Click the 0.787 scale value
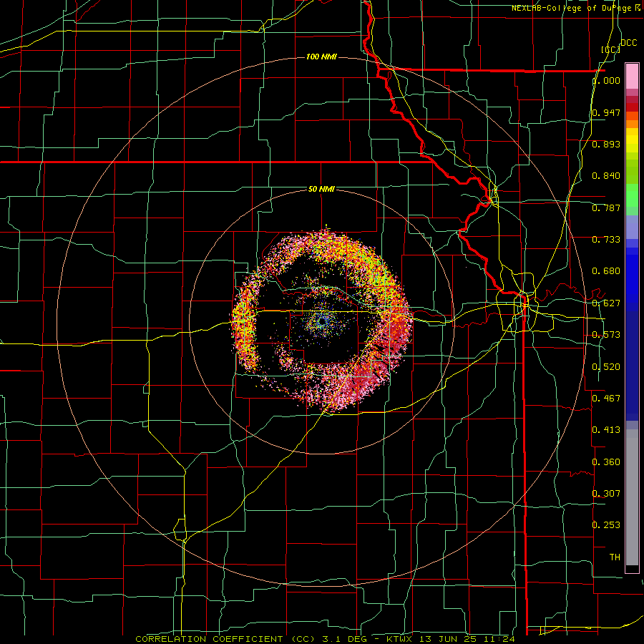This screenshot has height=644, width=644. click(x=606, y=208)
